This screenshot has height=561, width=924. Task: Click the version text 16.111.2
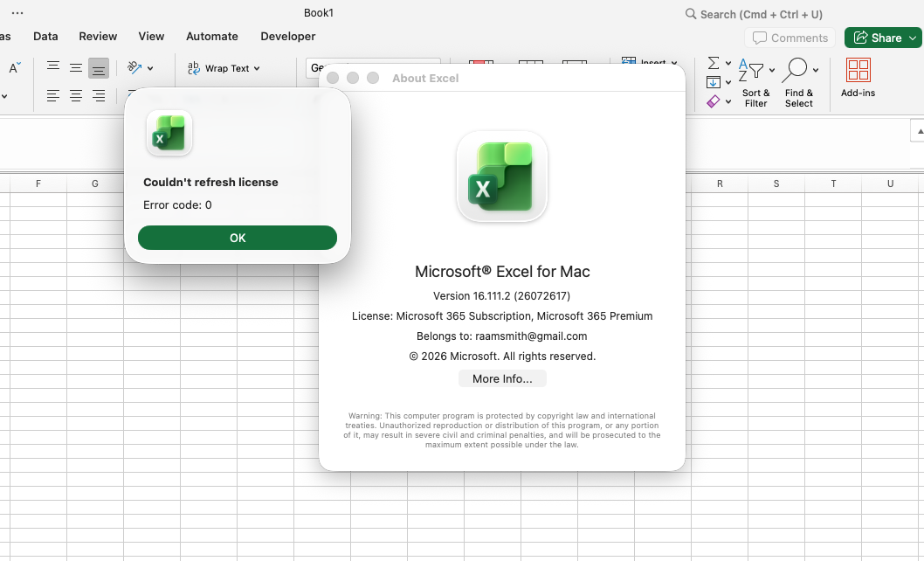point(501,295)
